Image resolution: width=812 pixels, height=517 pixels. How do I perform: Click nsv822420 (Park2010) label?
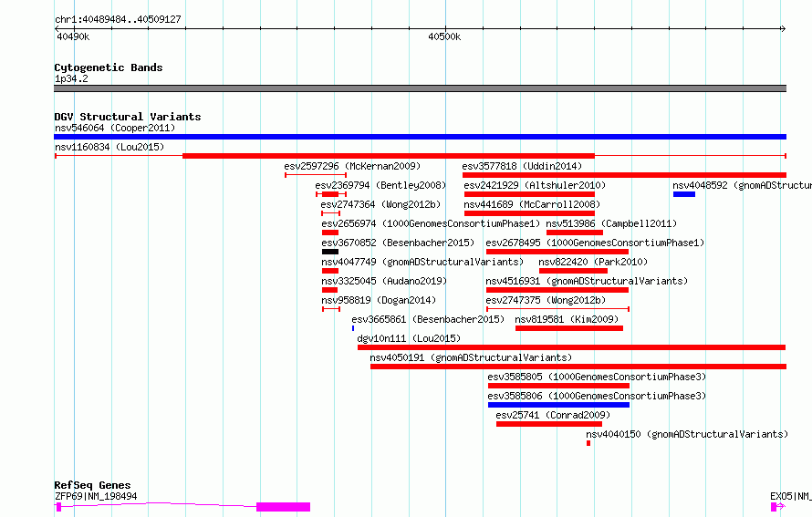tap(593, 262)
